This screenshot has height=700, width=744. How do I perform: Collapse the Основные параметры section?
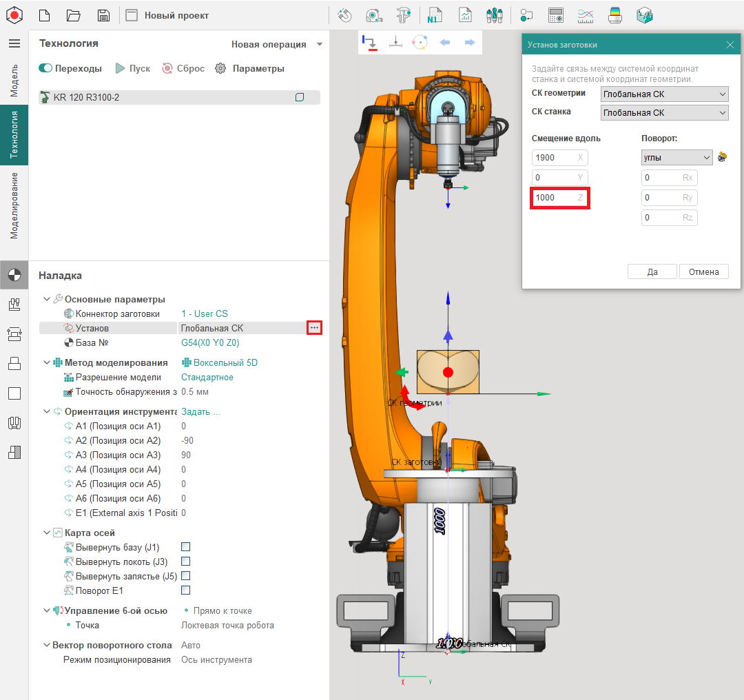[47, 299]
